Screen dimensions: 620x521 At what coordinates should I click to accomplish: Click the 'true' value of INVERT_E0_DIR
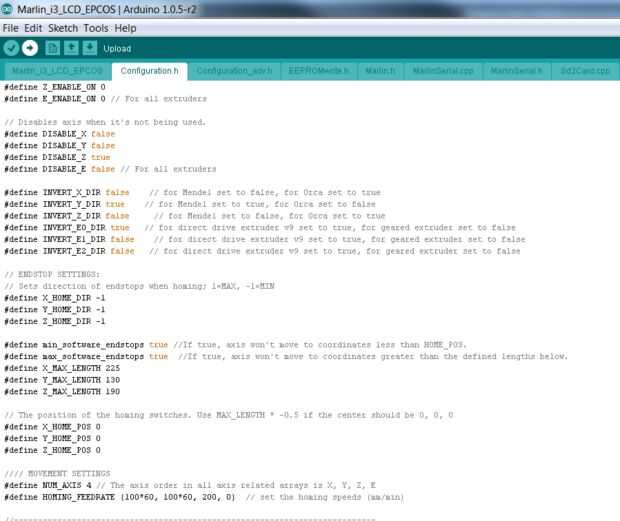point(120,228)
